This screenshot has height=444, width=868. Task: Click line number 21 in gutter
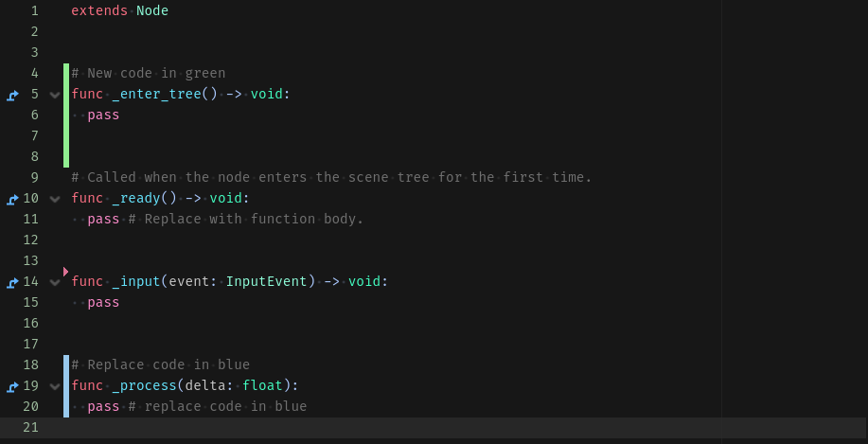[30, 427]
